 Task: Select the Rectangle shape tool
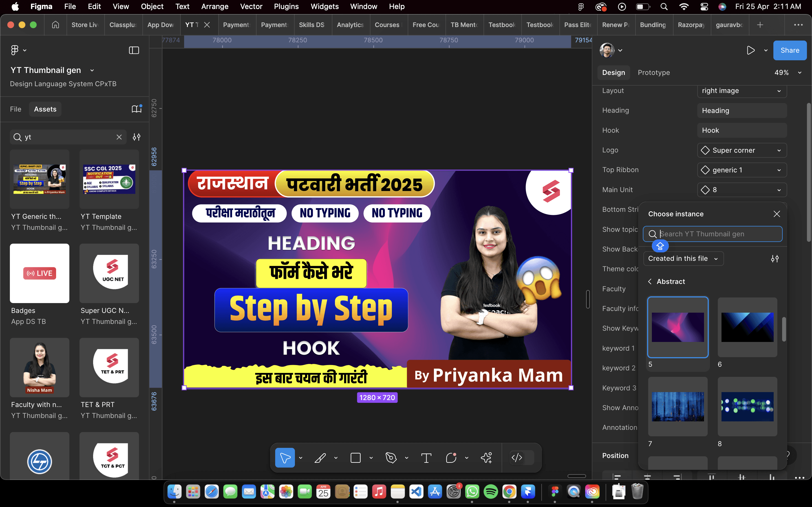[355, 458]
